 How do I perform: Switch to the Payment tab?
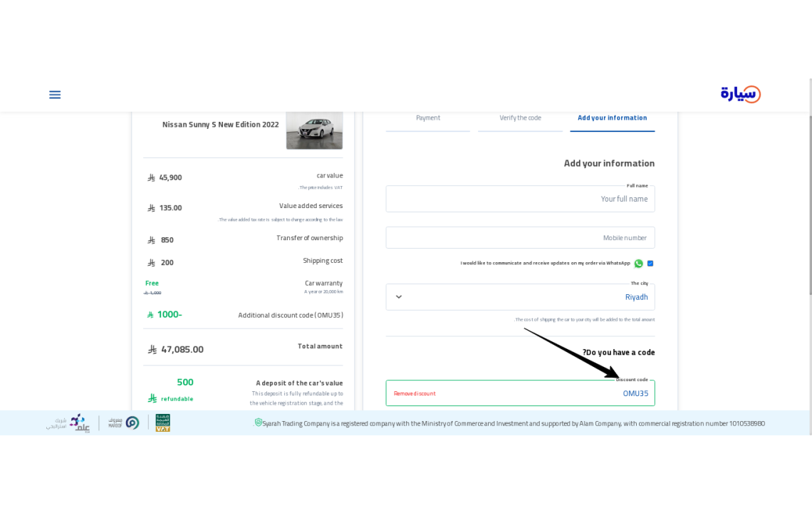click(x=428, y=118)
